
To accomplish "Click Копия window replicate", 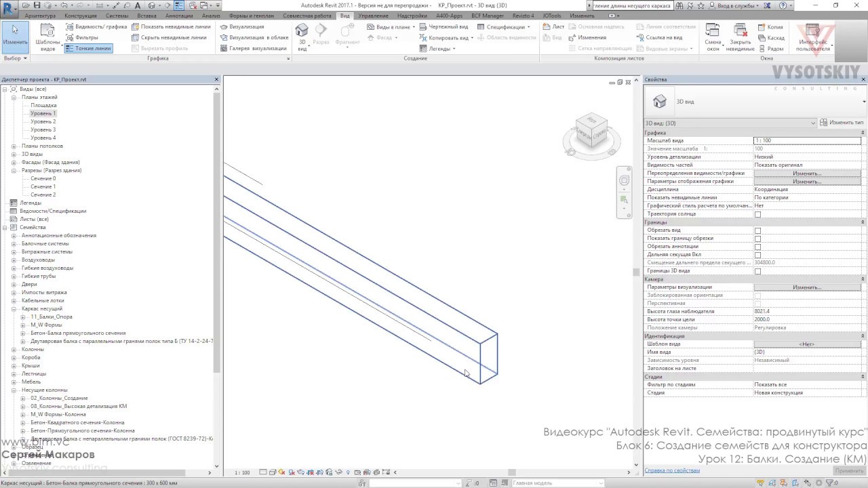I will point(770,27).
